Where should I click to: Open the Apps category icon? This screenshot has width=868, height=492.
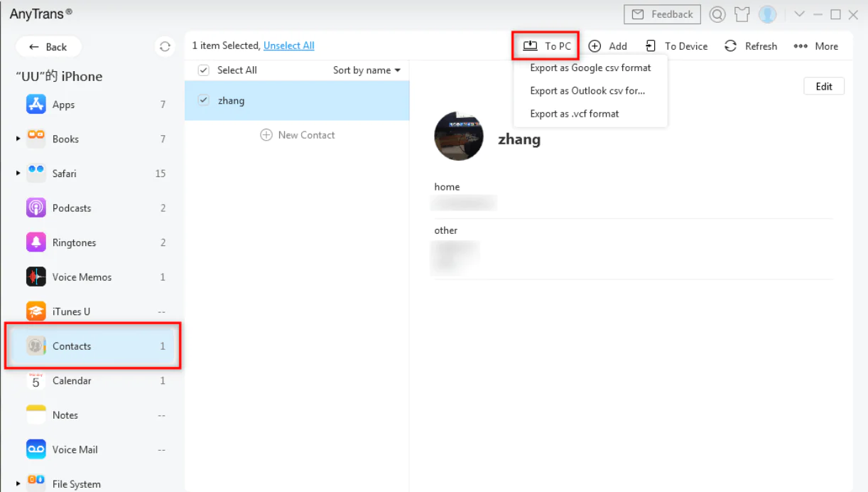click(36, 105)
